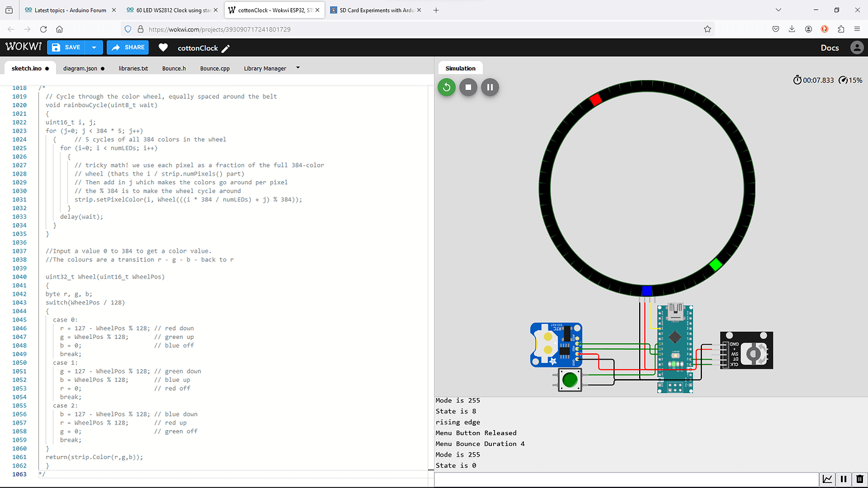Rename the project using pencil icon
Image resolution: width=868 pixels, height=488 pixels.
(226, 47)
